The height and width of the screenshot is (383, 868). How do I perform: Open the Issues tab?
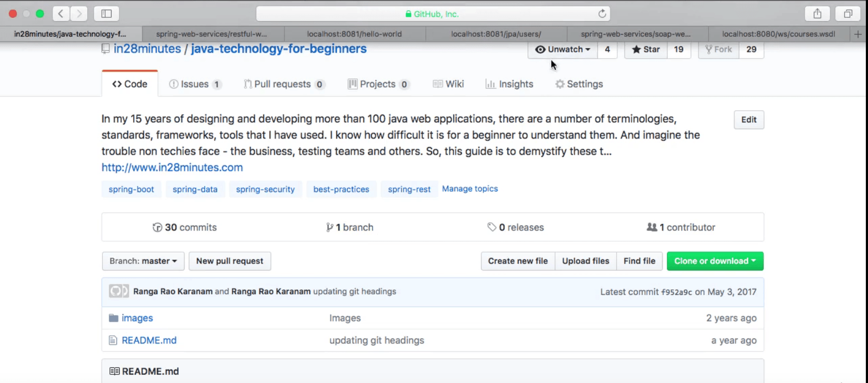click(x=195, y=84)
